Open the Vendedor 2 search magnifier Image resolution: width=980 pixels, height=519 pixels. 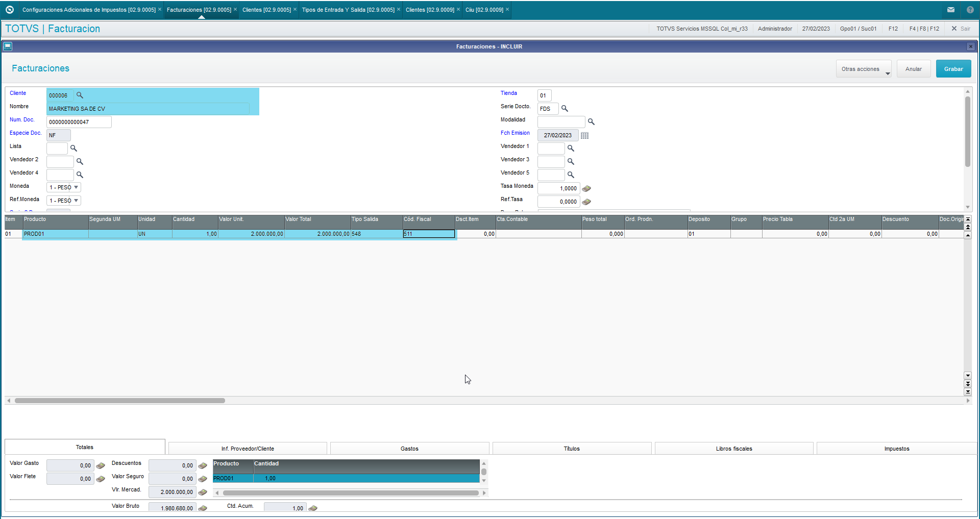80,162
